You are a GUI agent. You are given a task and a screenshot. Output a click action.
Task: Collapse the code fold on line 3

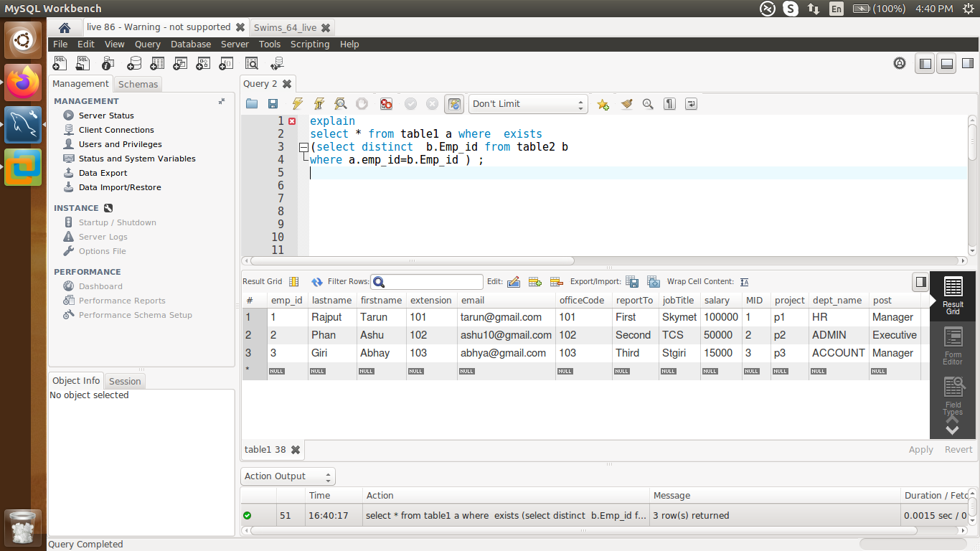(303, 147)
